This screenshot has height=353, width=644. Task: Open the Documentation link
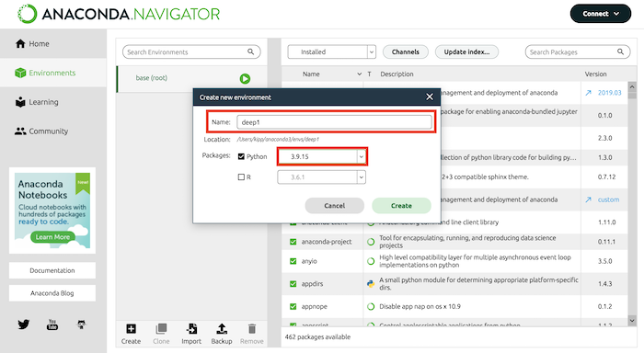52,270
